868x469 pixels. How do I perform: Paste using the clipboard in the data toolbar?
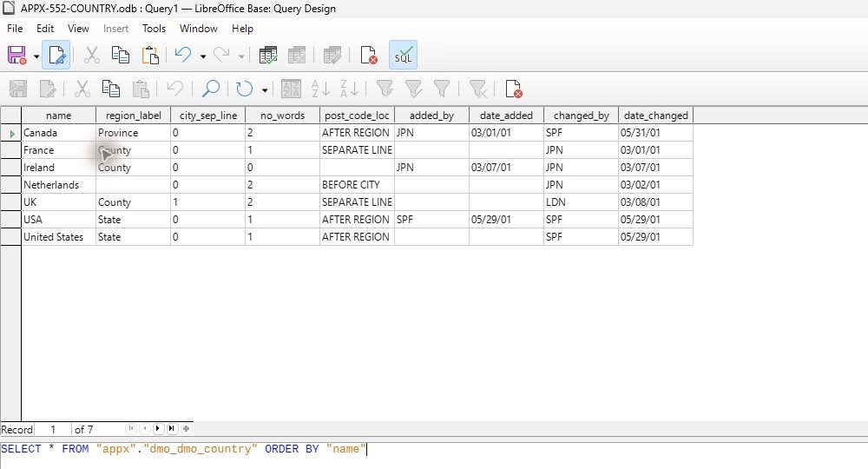pyautogui.click(x=141, y=89)
